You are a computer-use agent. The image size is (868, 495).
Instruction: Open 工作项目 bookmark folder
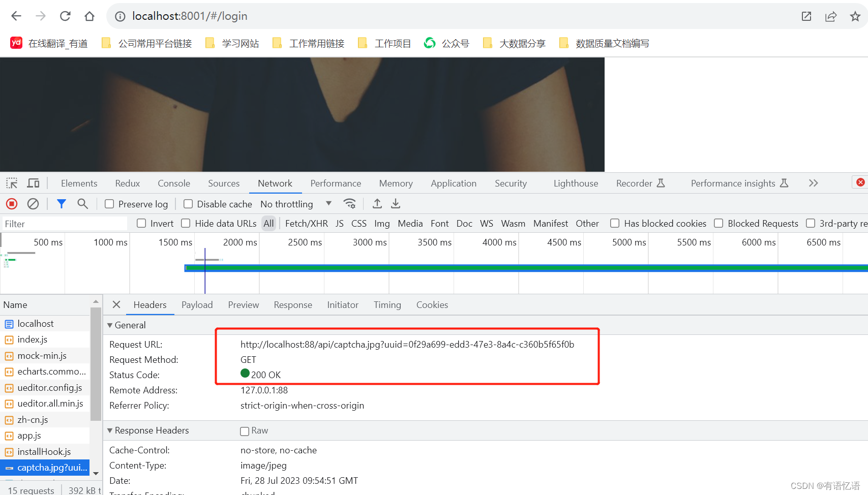click(384, 43)
